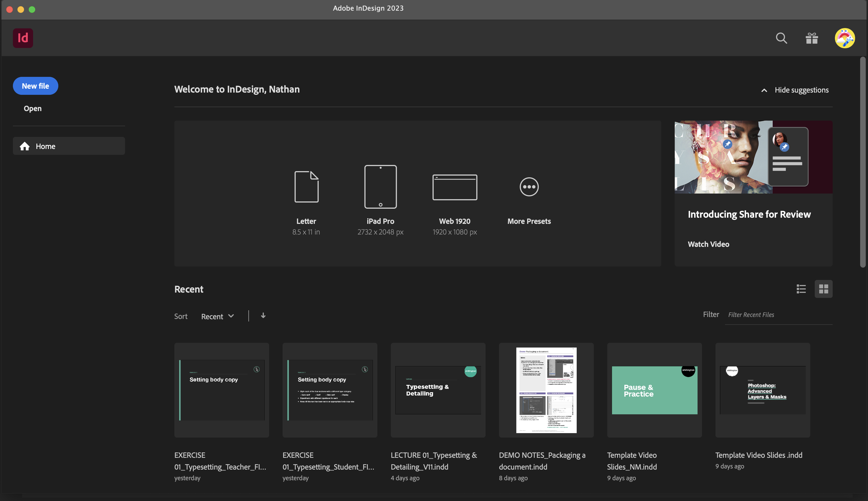This screenshot has width=868, height=501.
Task: Click the New file button
Action: pyautogui.click(x=35, y=86)
